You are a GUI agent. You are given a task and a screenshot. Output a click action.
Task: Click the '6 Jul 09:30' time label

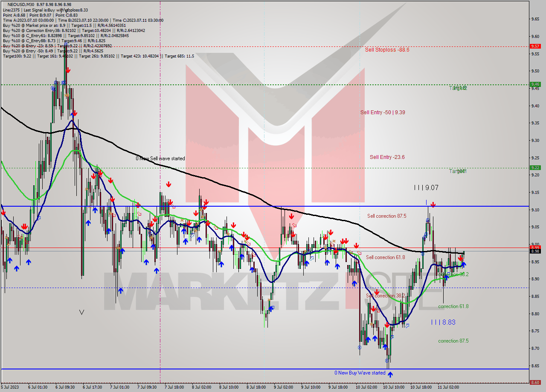pos(65,387)
